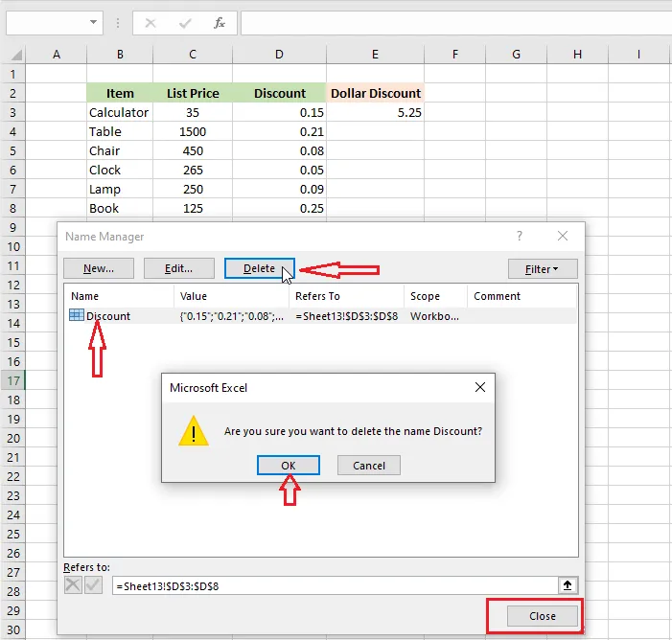The width and height of the screenshot is (672, 640).
Task: Click the cancel X icon beside Refers to
Action: point(73,585)
